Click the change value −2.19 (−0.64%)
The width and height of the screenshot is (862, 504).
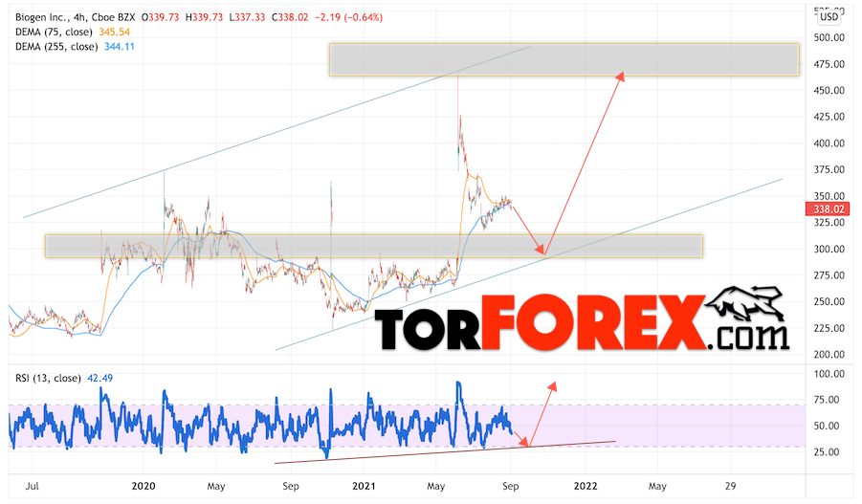[348, 17]
